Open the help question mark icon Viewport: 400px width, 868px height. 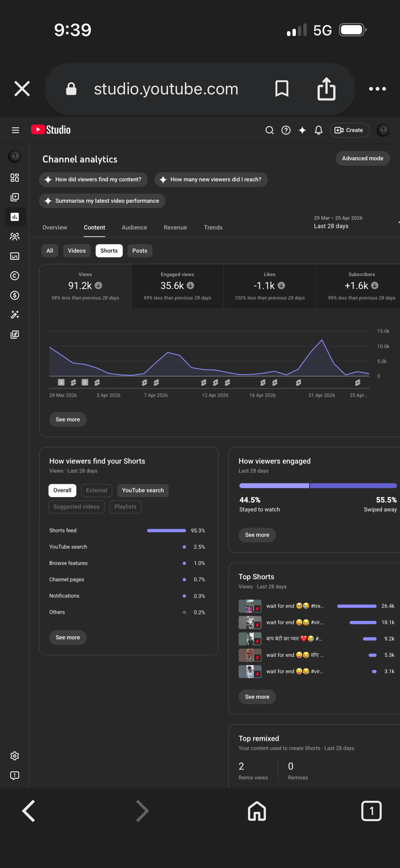pyautogui.click(x=286, y=130)
